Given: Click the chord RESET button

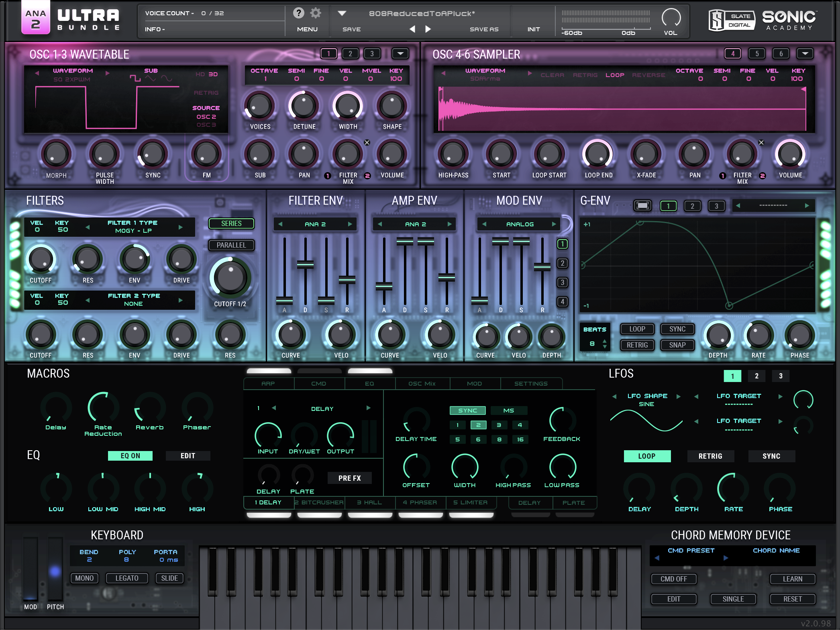Looking at the screenshot, I should [793, 599].
